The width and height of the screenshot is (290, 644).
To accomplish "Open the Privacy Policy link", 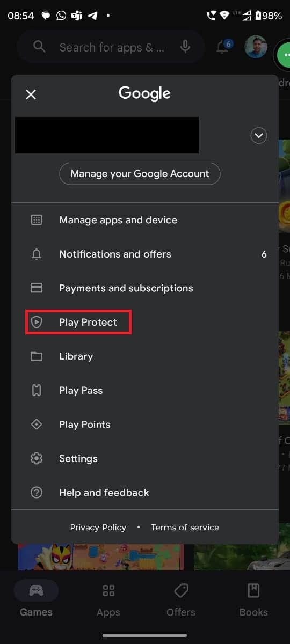I will pyautogui.click(x=98, y=527).
